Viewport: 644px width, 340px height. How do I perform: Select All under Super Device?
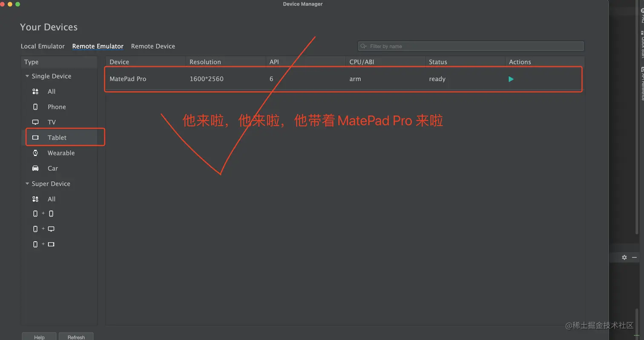point(59,199)
